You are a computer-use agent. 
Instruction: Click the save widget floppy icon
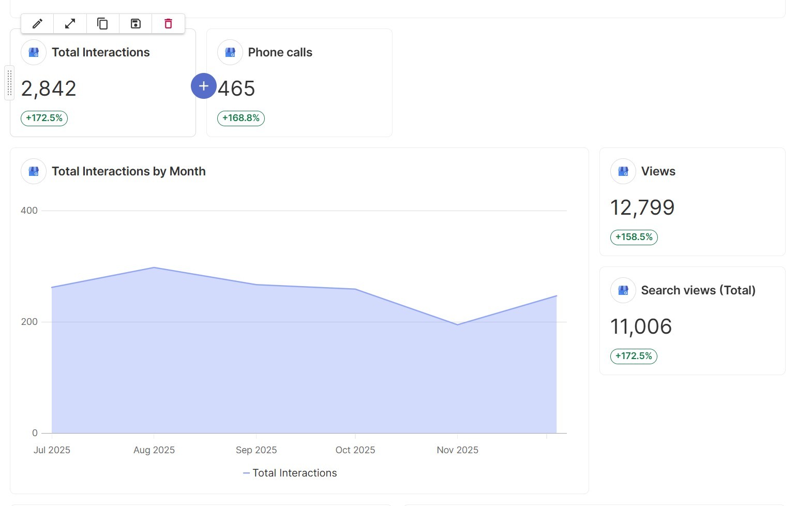(136, 24)
